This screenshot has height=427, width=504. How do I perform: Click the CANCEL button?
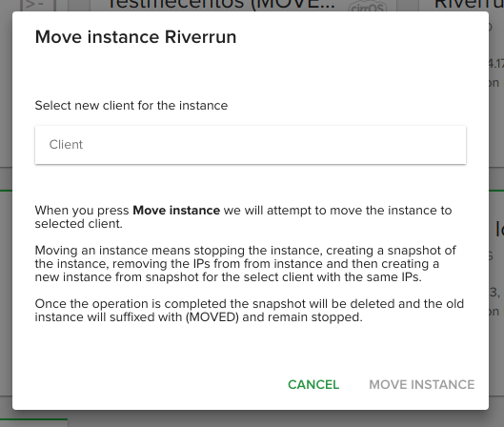[x=313, y=384]
